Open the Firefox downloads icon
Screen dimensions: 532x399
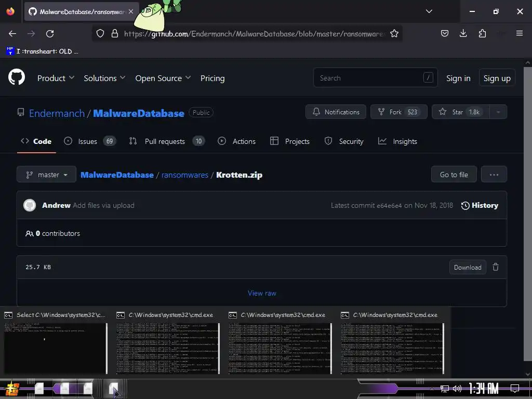click(x=463, y=33)
